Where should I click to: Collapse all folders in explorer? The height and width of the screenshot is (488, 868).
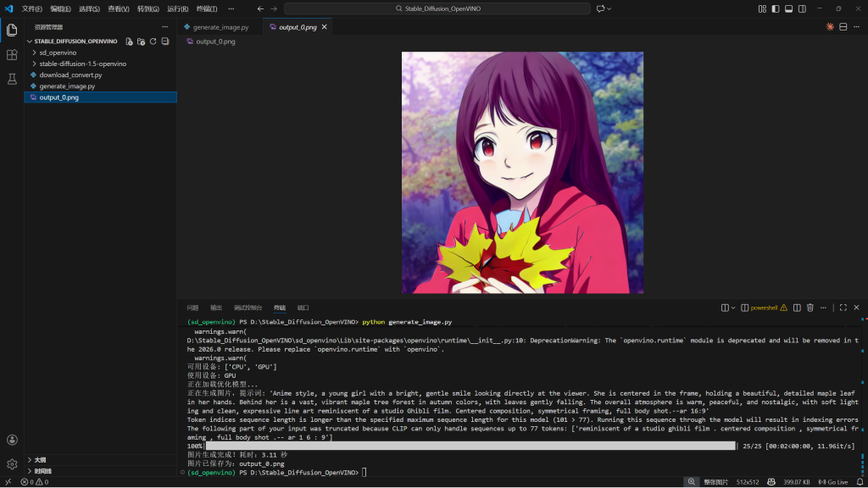(x=164, y=41)
